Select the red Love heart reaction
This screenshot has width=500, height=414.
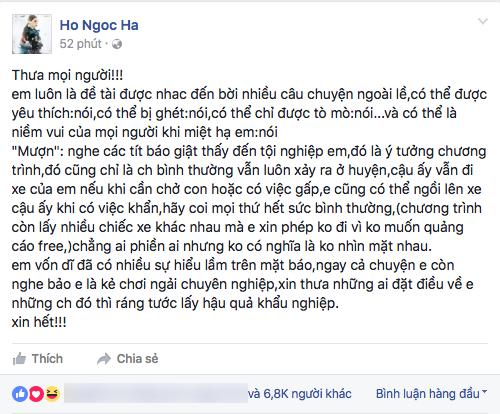[x=36, y=394]
